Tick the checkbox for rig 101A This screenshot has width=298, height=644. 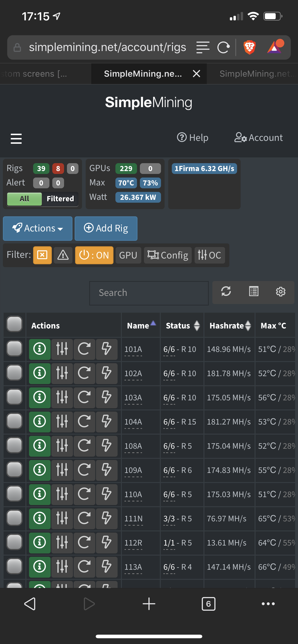click(x=15, y=349)
